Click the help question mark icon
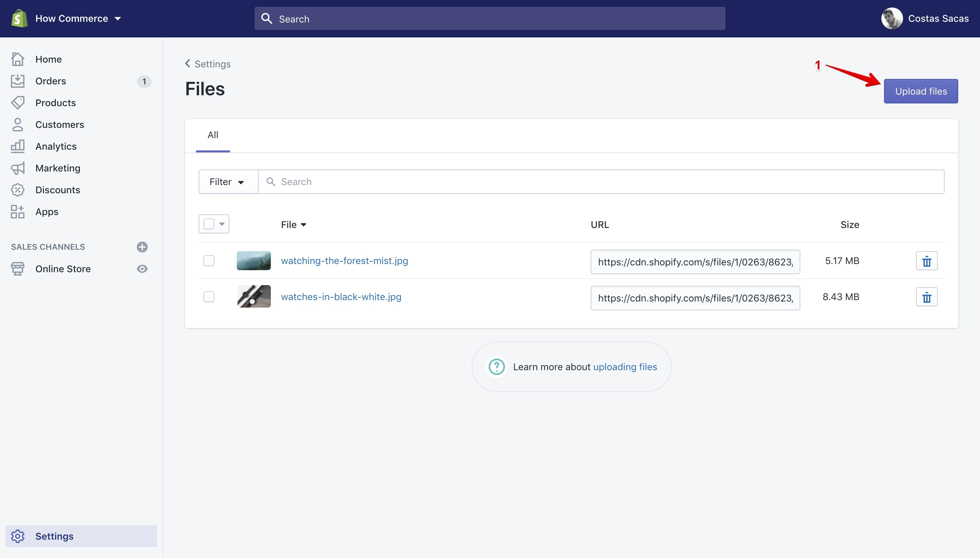Screen dimensions: 980x558 497,367
